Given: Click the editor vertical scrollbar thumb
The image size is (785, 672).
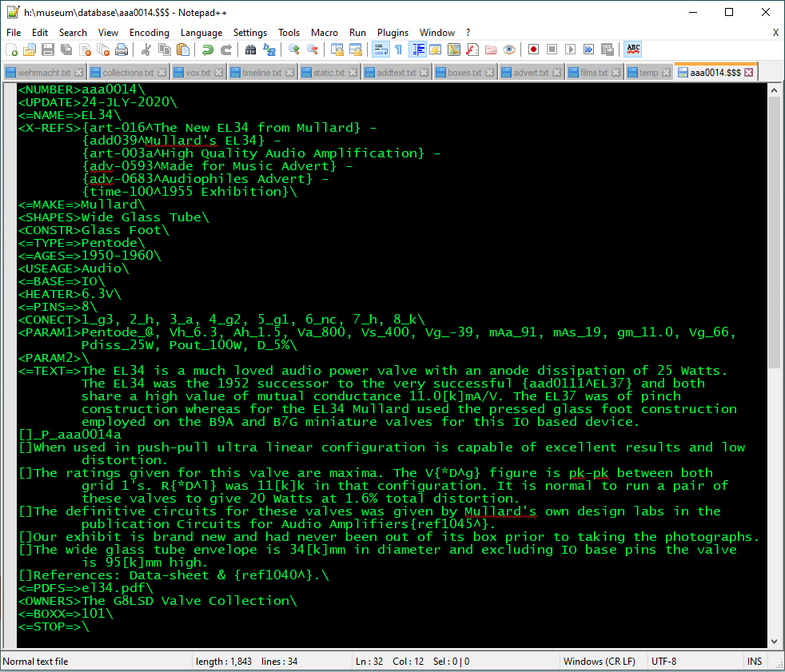Looking at the screenshot, I should tap(774, 233).
